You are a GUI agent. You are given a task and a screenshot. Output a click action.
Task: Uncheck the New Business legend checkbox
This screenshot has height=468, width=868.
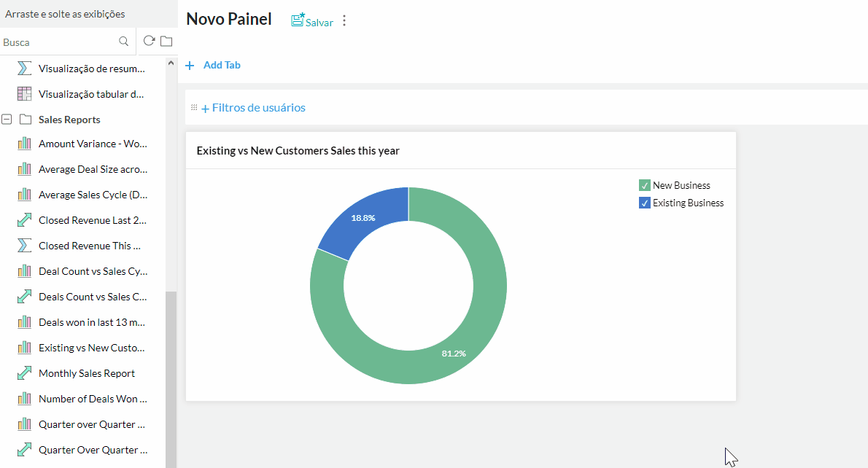644,185
